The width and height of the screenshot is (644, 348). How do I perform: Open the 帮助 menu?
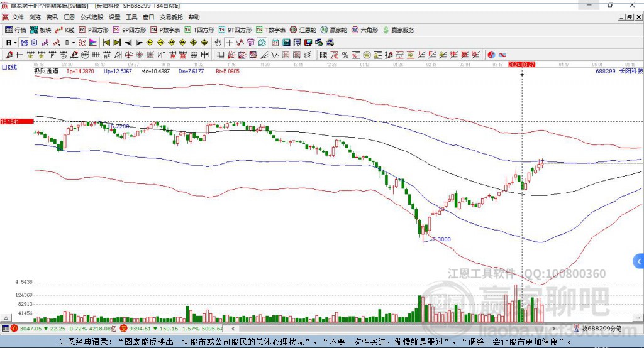(194, 17)
